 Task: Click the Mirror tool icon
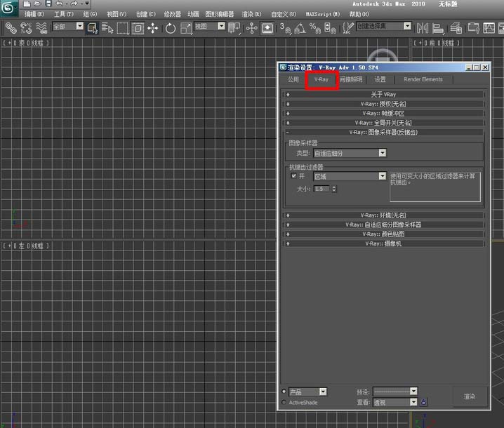[x=423, y=28]
